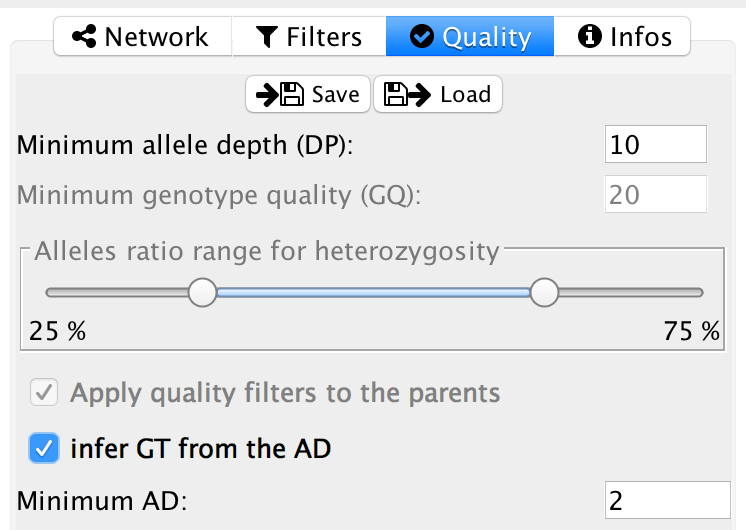Focus the Minimum AD input field
Screen dimensions: 746x530
(668, 500)
